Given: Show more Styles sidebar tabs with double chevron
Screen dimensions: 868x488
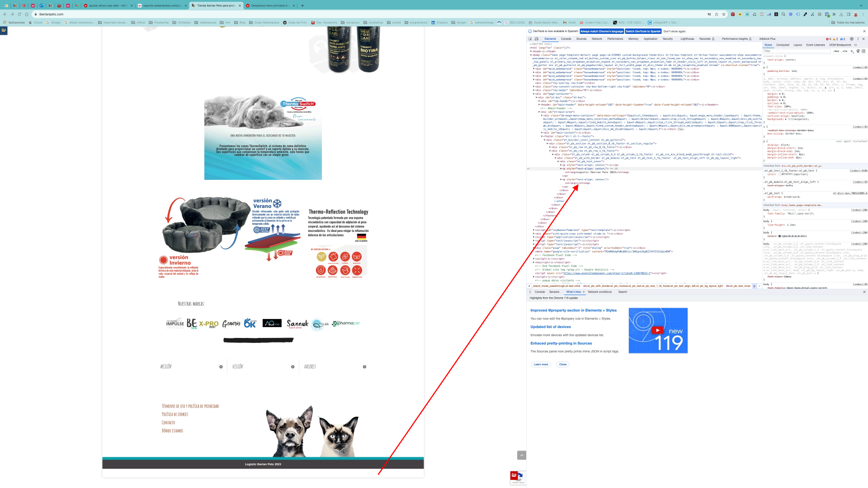Looking at the screenshot, I should [x=855, y=45].
